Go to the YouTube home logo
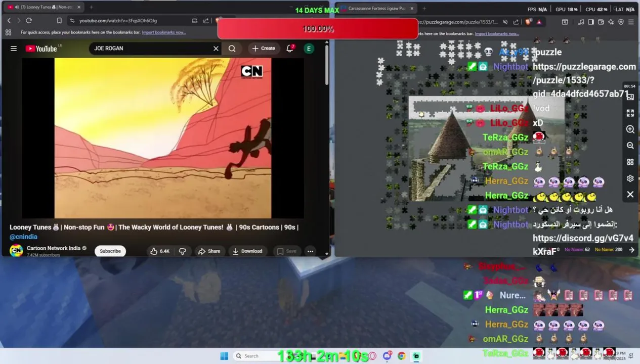The height and width of the screenshot is (364, 640). coord(41,49)
